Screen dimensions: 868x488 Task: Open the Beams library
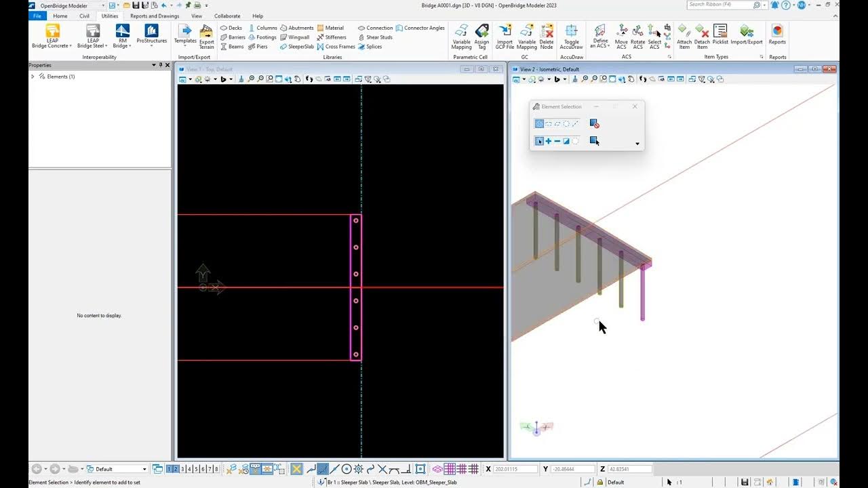232,47
